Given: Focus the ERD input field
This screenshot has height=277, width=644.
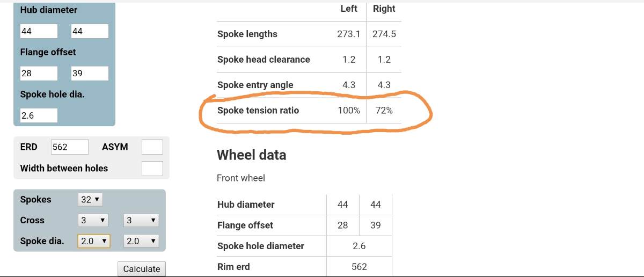Looking at the screenshot, I should pyautogui.click(x=70, y=147).
